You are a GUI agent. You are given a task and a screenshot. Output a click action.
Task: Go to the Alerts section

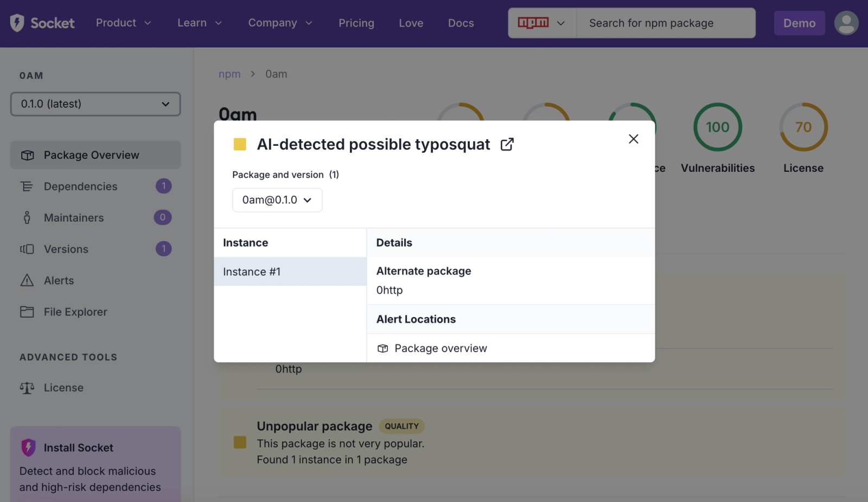[95, 280]
